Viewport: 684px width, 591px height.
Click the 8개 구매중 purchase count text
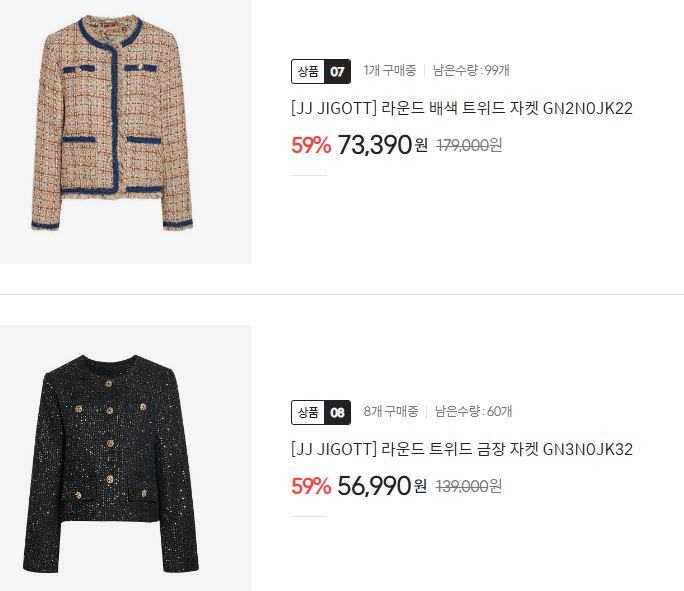pos(391,411)
